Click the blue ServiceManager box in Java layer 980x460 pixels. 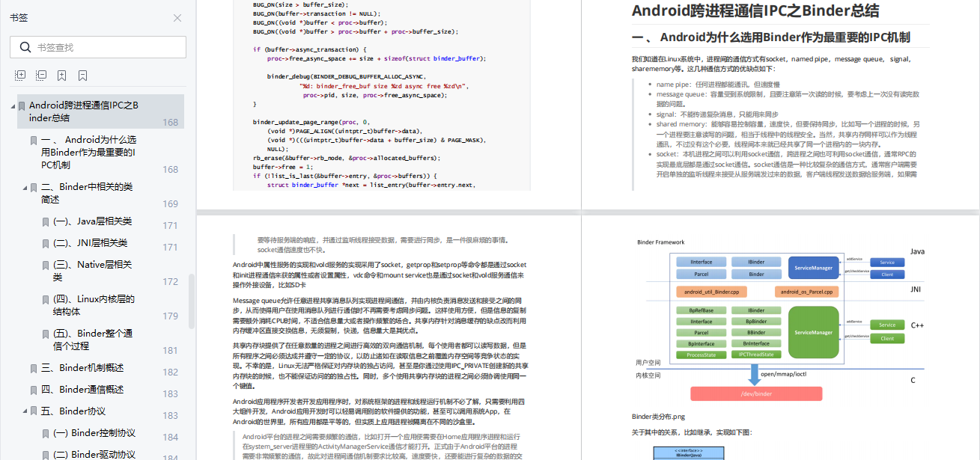click(814, 267)
